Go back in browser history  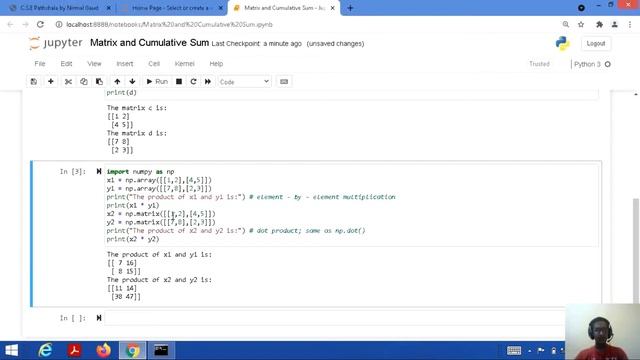click(x=11, y=24)
